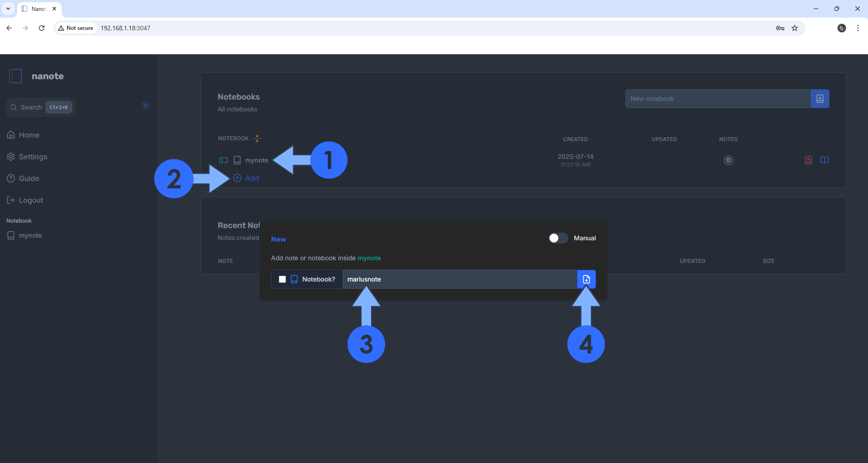Click the address bar URL 192.168.1.18:3047
Screen dimensions: 868x463
(x=125, y=28)
